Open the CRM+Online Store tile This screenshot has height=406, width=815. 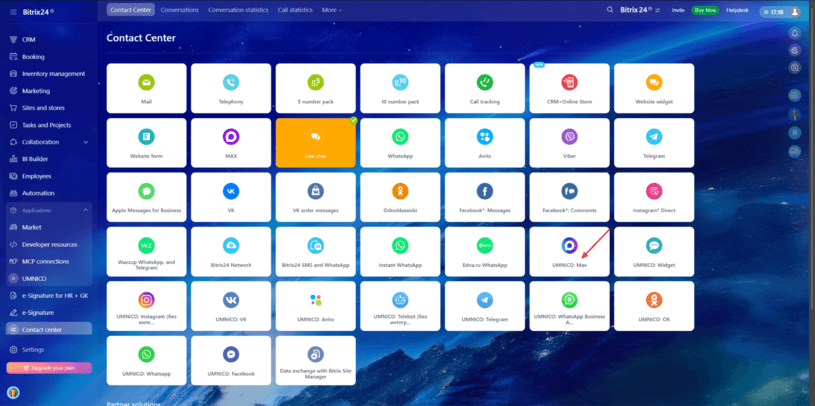pyautogui.click(x=569, y=88)
